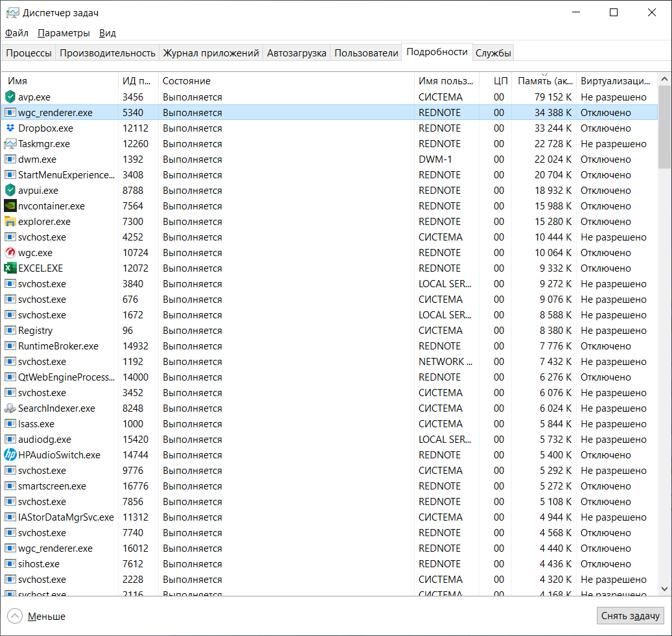Click the DWM-1 user name cell
This screenshot has height=636, width=672.
coord(435,159)
